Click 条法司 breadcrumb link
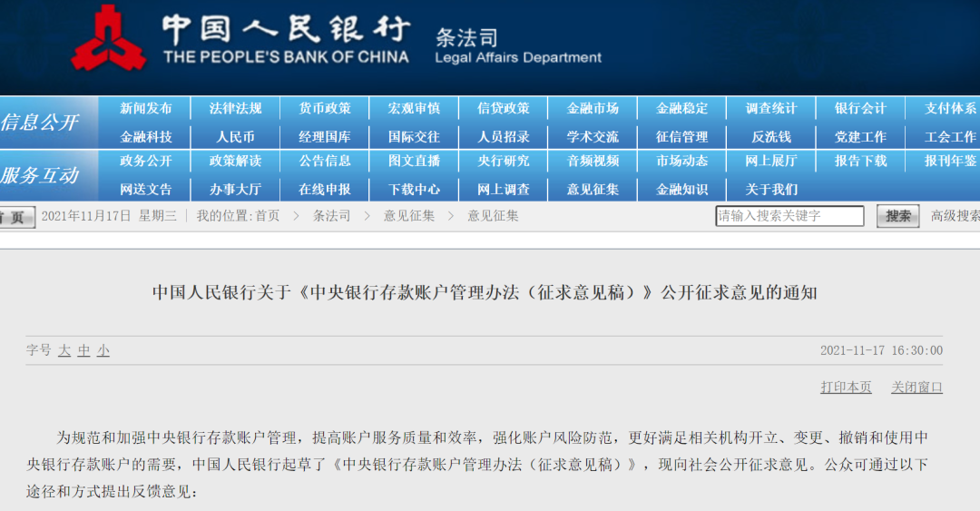The height and width of the screenshot is (511, 980). (332, 216)
